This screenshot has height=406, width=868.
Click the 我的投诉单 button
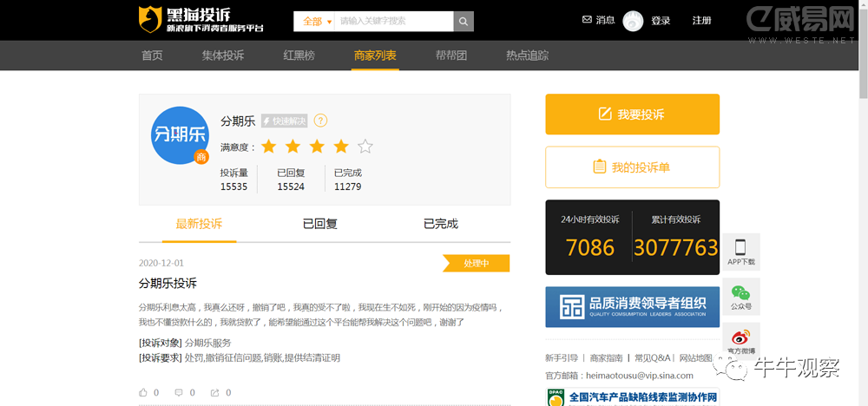(632, 167)
